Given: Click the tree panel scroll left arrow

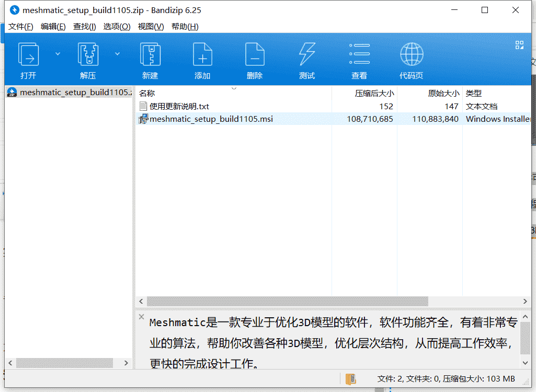Looking at the screenshot, I should pyautogui.click(x=10, y=363).
